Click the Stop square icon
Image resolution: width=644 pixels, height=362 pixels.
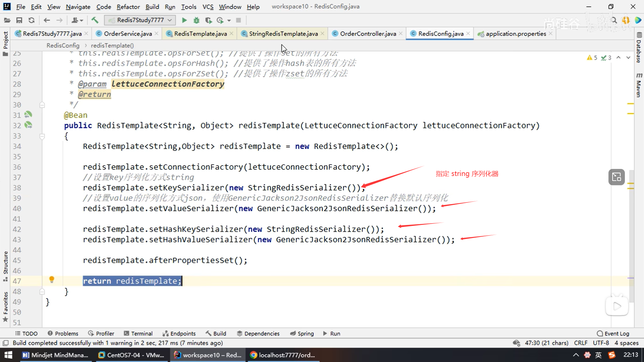click(238, 20)
